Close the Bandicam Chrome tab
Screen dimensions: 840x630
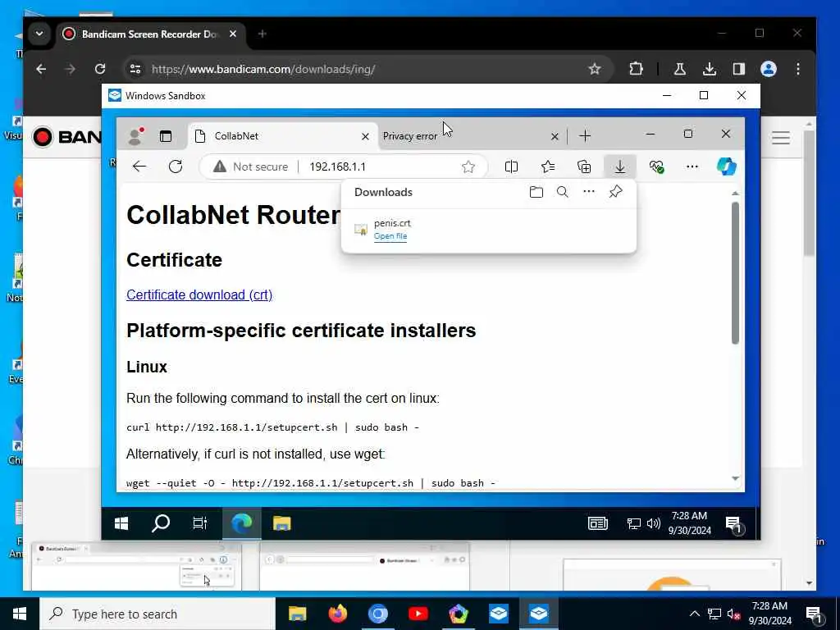(233, 34)
